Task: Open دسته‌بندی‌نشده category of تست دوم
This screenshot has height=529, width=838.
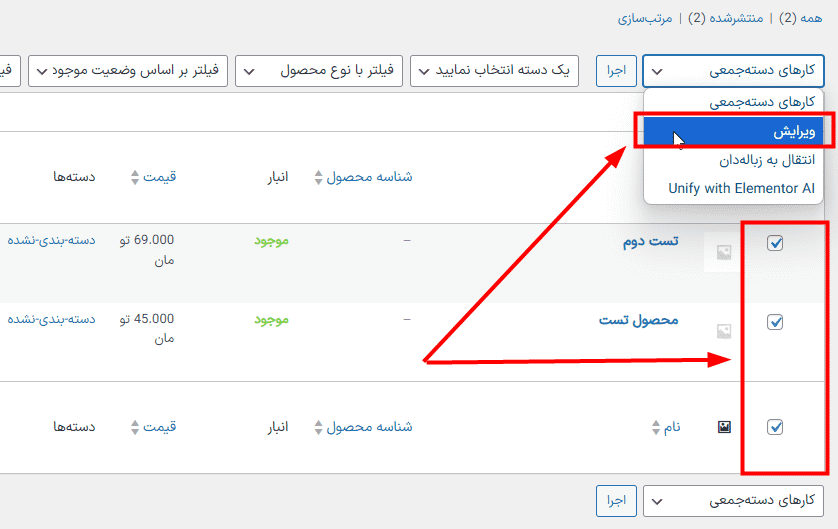Action: [51, 240]
